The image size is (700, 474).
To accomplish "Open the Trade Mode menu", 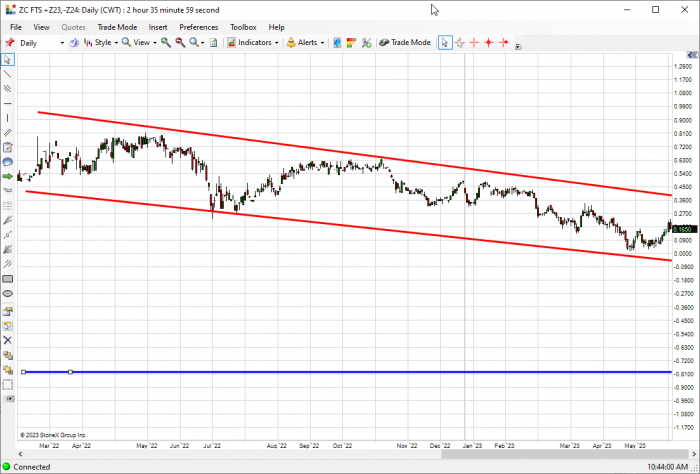I will [x=117, y=27].
